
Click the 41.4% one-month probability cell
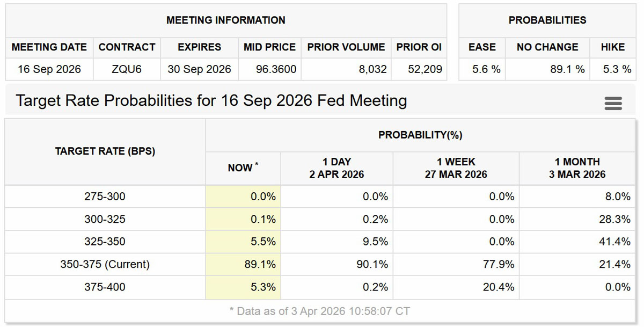coord(615,242)
